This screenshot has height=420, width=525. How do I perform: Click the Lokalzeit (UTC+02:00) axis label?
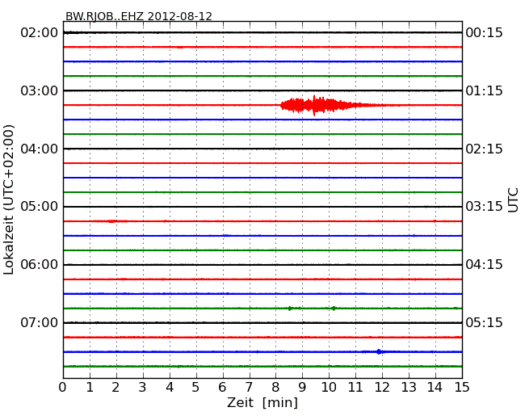coord(9,199)
